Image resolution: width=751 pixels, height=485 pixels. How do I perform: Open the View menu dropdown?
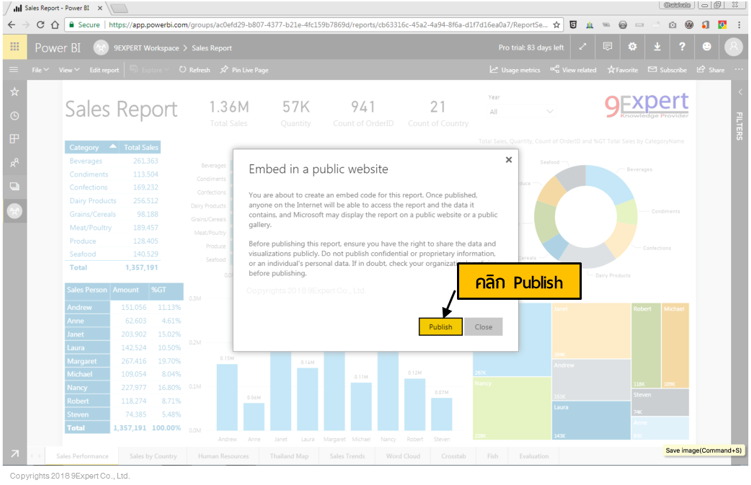click(x=68, y=70)
